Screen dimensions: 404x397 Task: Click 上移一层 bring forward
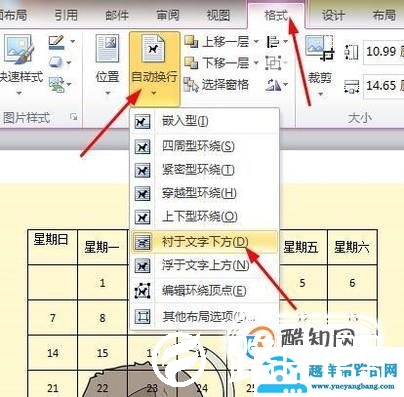pyautogui.click(x=217, y=42)
